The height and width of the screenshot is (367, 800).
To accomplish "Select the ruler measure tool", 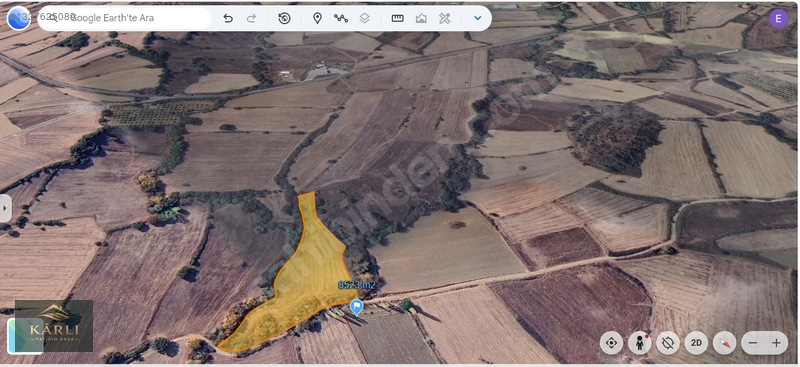I will [397, 18].
